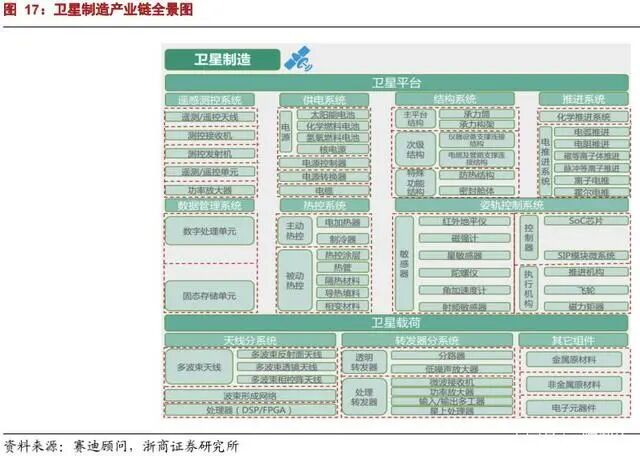The height and width of the screenshot is (456, 640).
Task: Click the 主动热控 box
Action: tap(295, 231)
